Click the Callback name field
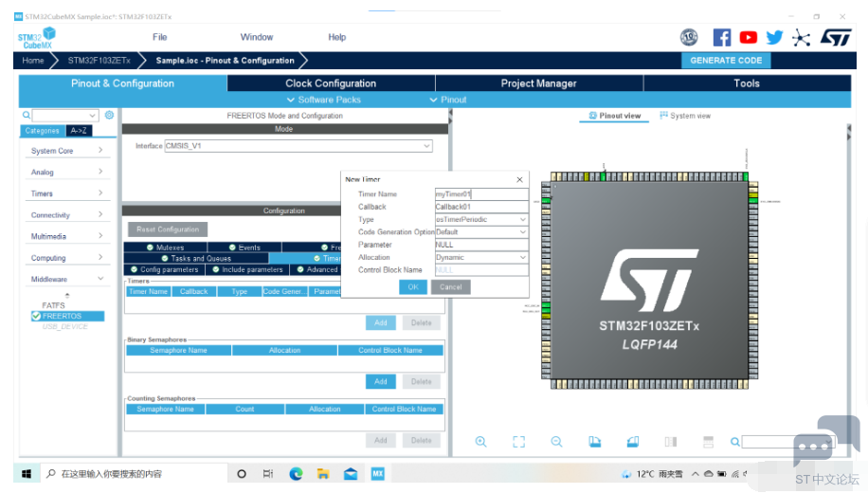This screenshot has height=494, width=868. (481, 207)
